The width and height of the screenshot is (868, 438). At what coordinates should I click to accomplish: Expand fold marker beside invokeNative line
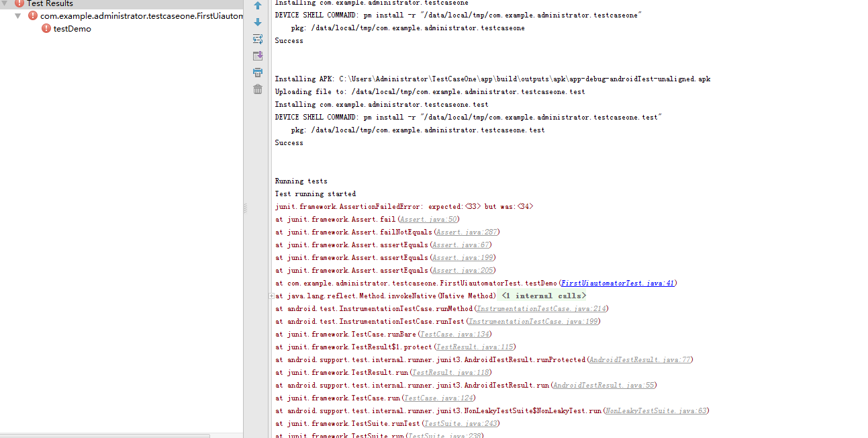[x=271, y=296]
